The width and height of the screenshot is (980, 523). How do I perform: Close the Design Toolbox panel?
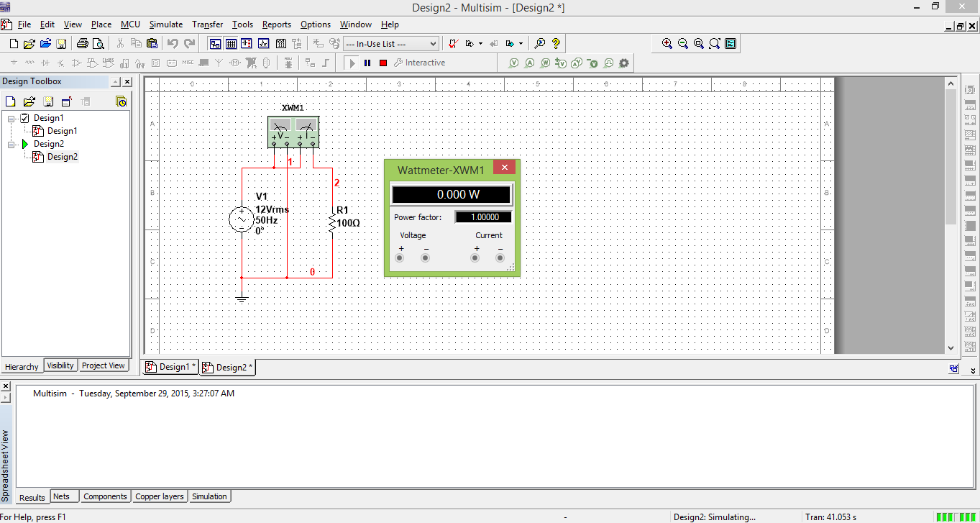point(127,82)
